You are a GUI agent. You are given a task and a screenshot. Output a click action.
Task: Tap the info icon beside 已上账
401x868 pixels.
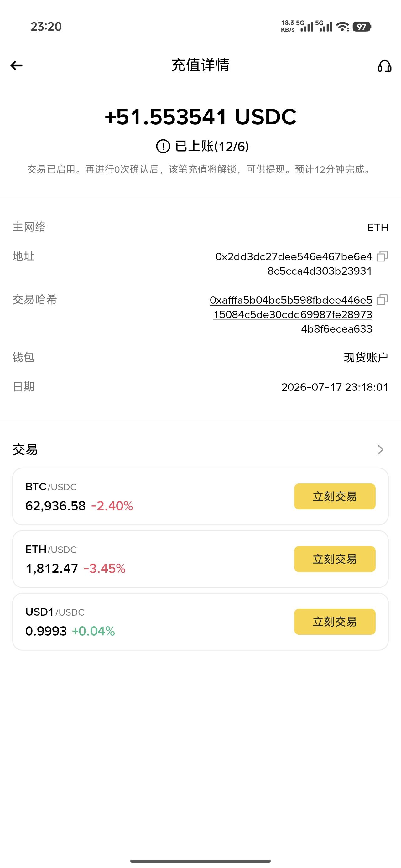pos(163,146)
